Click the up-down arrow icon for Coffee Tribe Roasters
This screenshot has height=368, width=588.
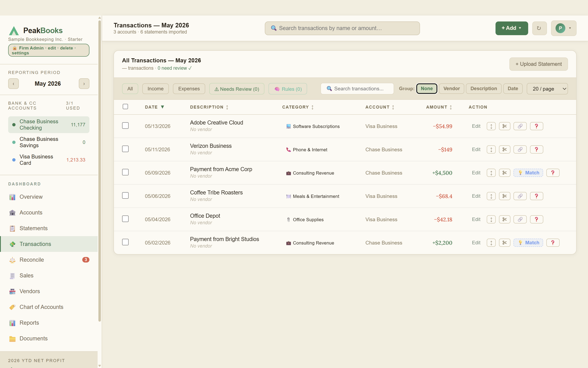pyautogui.click(x=491, y=196)
